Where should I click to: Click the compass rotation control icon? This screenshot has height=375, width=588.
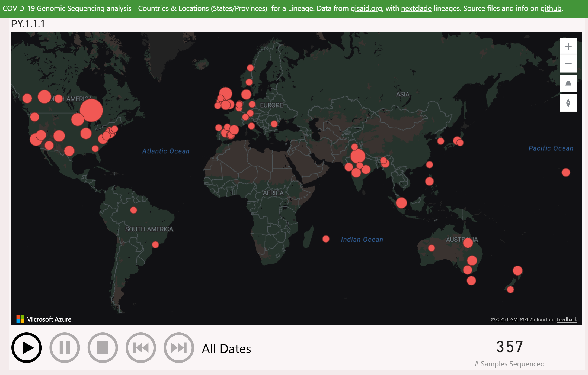coord(568,103)
